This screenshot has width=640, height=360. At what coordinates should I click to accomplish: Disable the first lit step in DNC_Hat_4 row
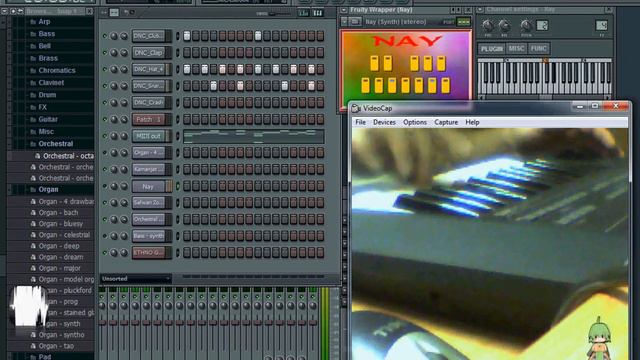coord(187,69)
